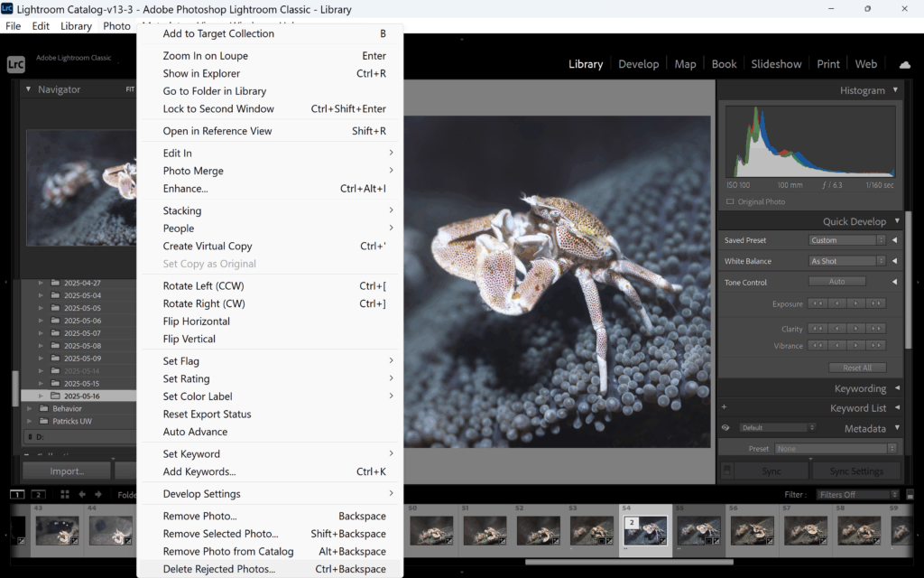
Task: Open the Slideshow module
Action: pyautogui.click(x=776, y=64)
